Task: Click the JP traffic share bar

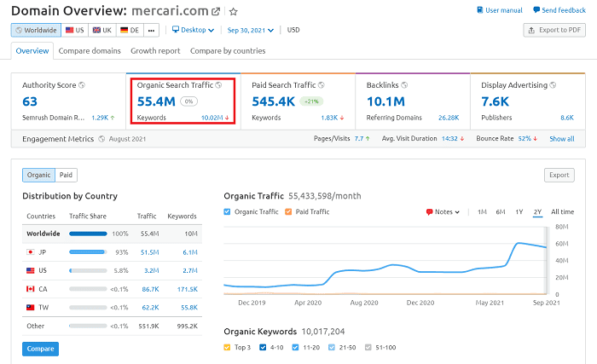Action: coord(88,252)
